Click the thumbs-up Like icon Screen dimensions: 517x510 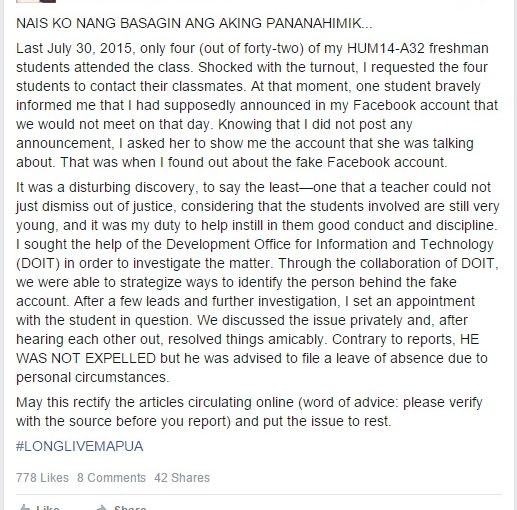(24, 508)
